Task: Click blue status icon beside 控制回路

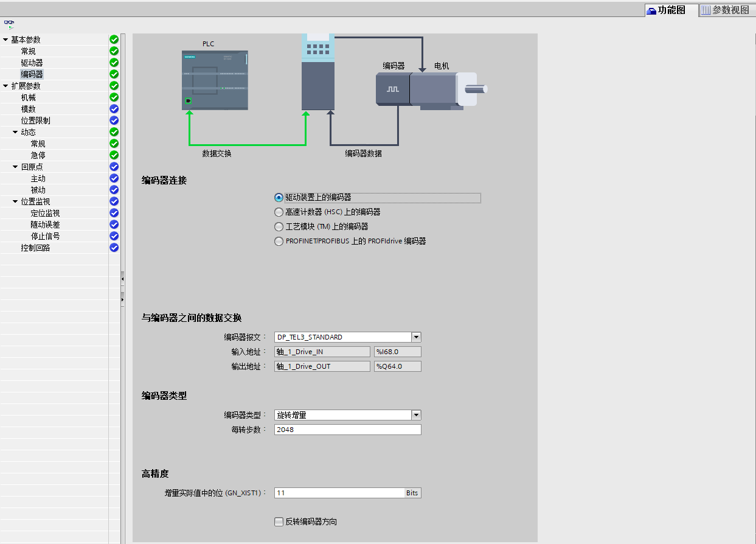Action: (x=114, y=248)
